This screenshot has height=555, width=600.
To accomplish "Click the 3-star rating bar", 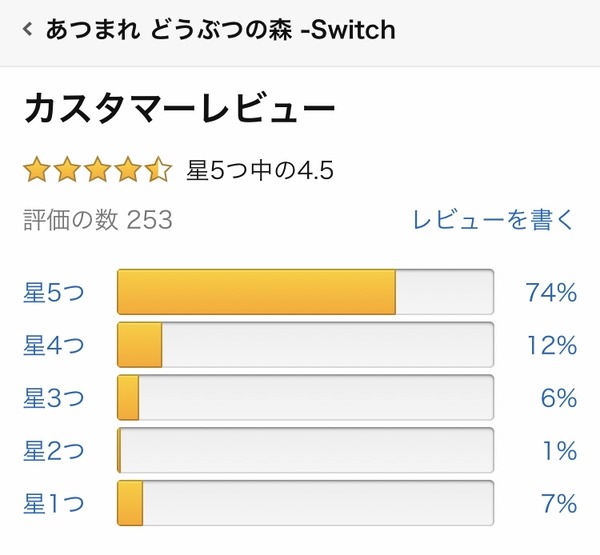I will click(305, 398).
